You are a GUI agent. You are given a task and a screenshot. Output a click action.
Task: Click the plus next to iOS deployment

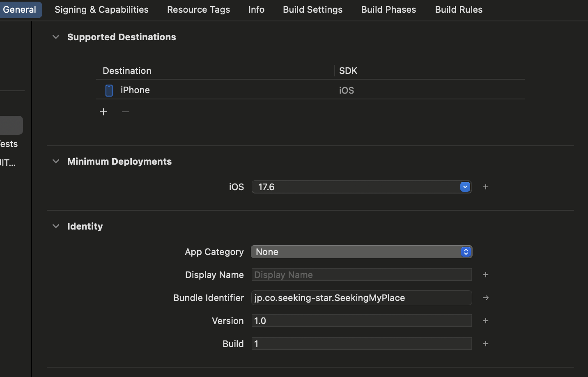(x=486, y=187)
